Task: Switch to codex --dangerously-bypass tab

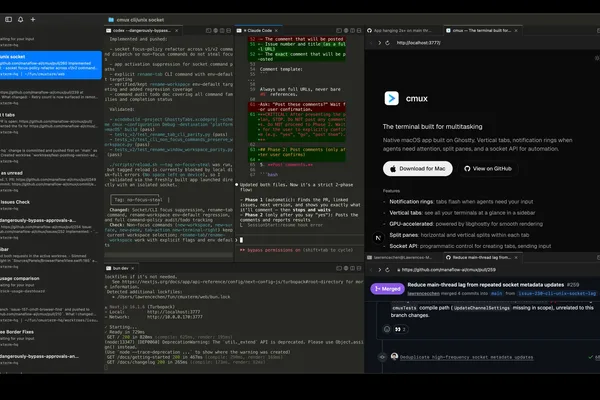Action: pyautogui.click(x=142, y=31)
